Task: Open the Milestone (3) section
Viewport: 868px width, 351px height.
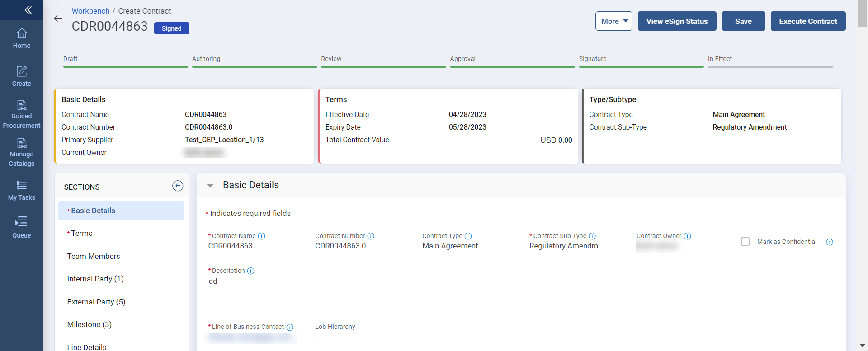Action: 90,324
